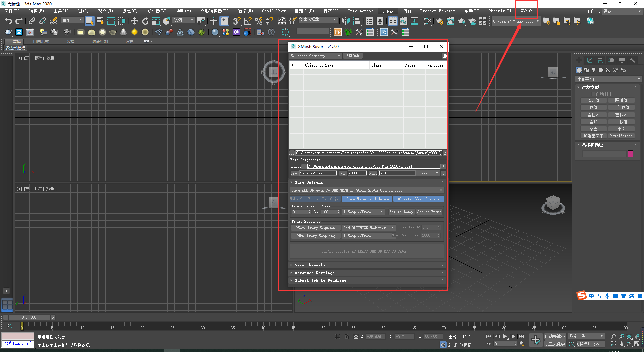Open Render Setup teapot icon

coord(440,21)
